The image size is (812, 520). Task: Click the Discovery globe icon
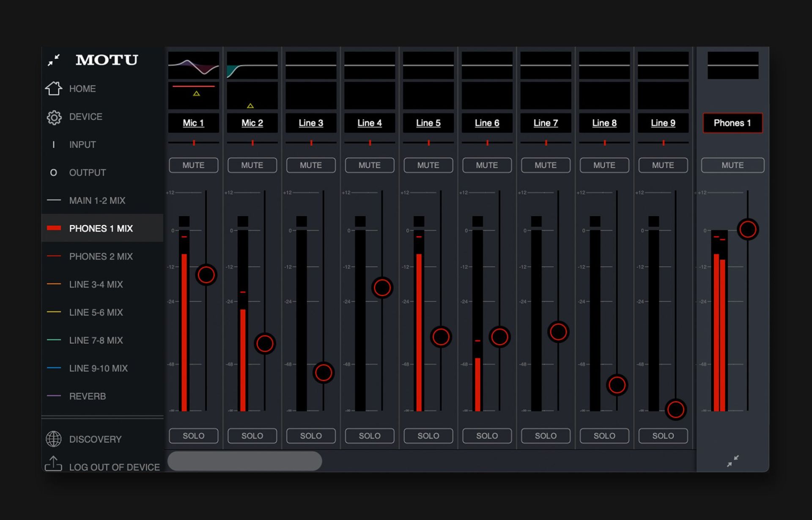54,439
